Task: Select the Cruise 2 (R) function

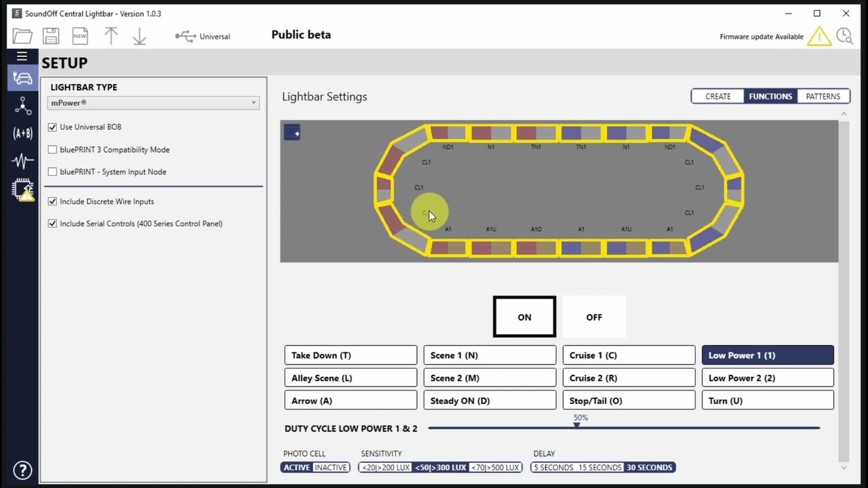Action: [x=629, y=378]
